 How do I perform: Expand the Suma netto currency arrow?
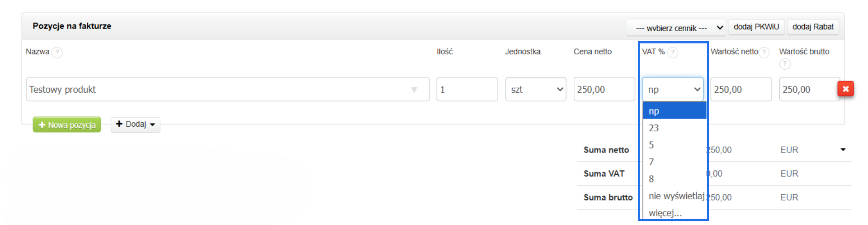[x=843, y=149]
